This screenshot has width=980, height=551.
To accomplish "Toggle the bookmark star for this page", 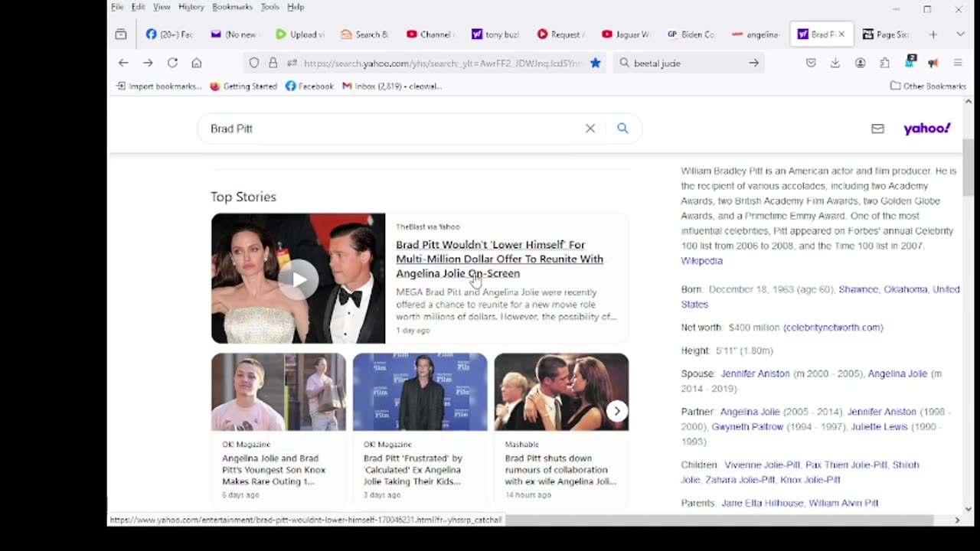I will point(595,63).
